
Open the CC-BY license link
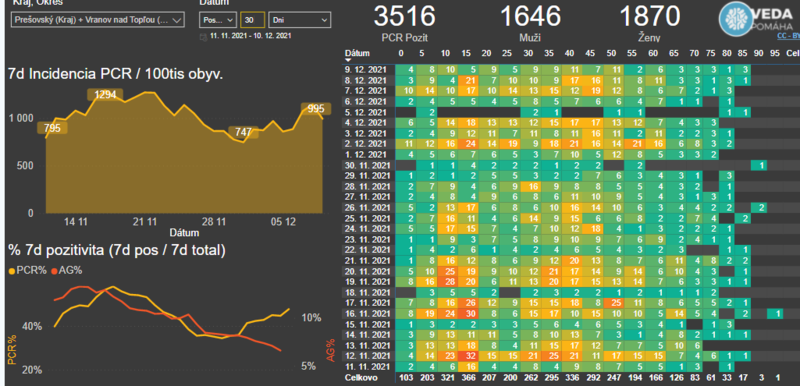(x=788, y=37)
